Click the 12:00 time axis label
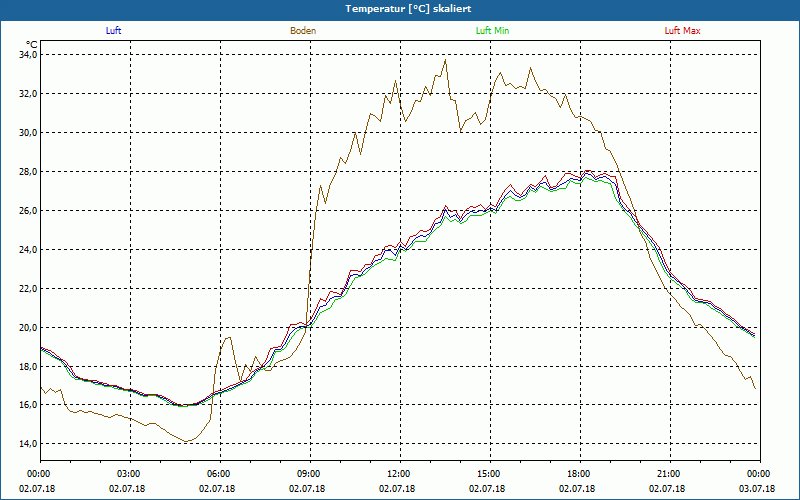The width and height of the screenshot is (800, 500). [x=400, y=474]
